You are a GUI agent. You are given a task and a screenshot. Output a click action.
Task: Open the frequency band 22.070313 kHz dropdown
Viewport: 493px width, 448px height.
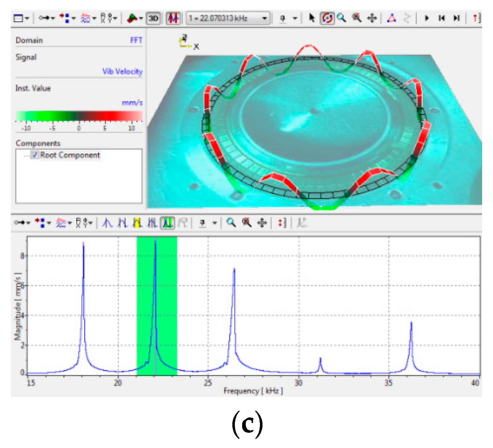click(265, 18)
